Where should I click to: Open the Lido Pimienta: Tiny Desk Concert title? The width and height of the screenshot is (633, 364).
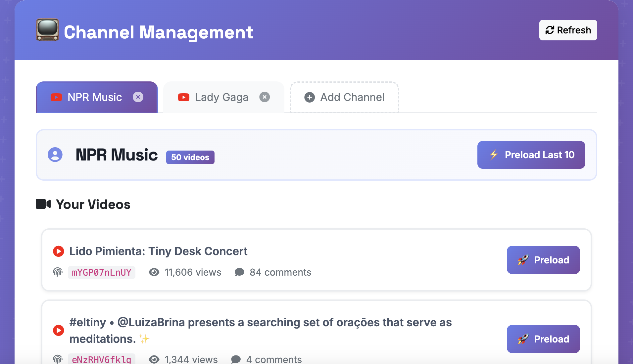(158, 251)
